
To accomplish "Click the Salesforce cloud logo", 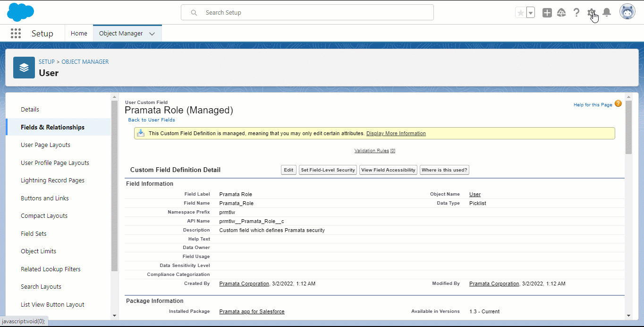I will (x=21, y=12).
